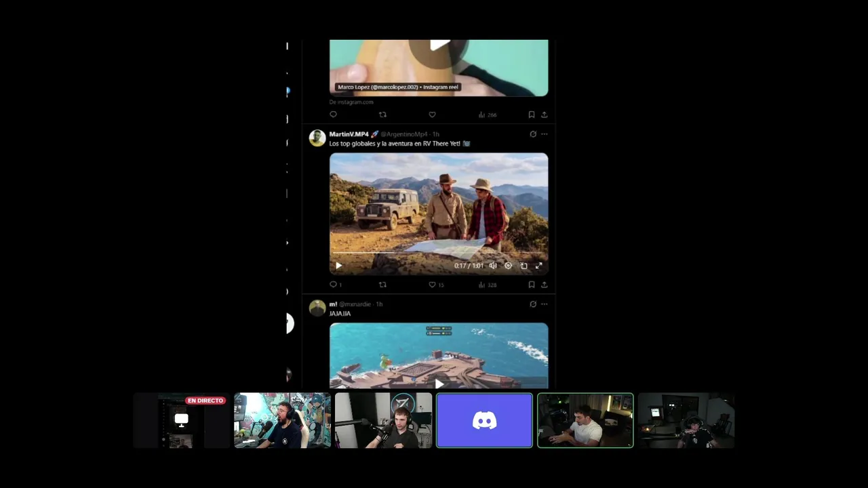View analytics showing 266 views

(x=488, y=115)
